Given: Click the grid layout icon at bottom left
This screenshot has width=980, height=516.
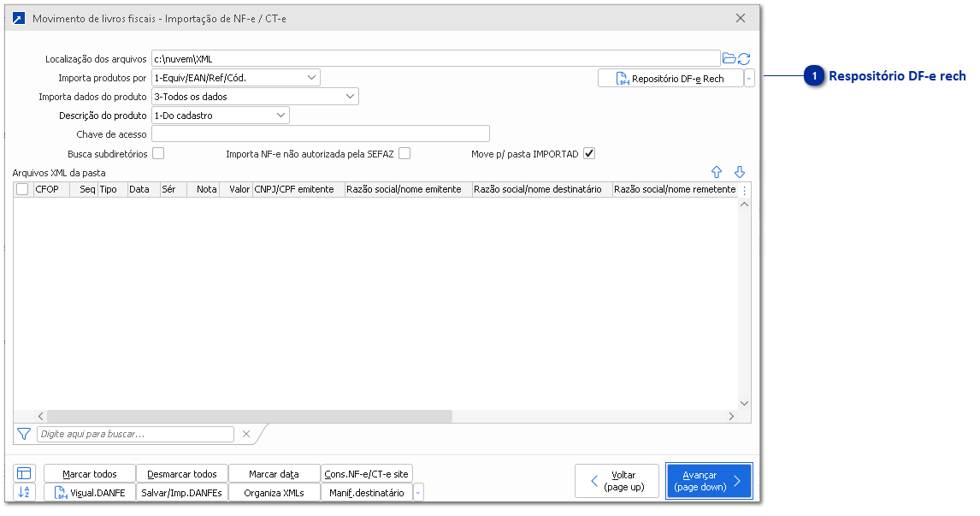Looking at the screenshot, I should point(24,473).
